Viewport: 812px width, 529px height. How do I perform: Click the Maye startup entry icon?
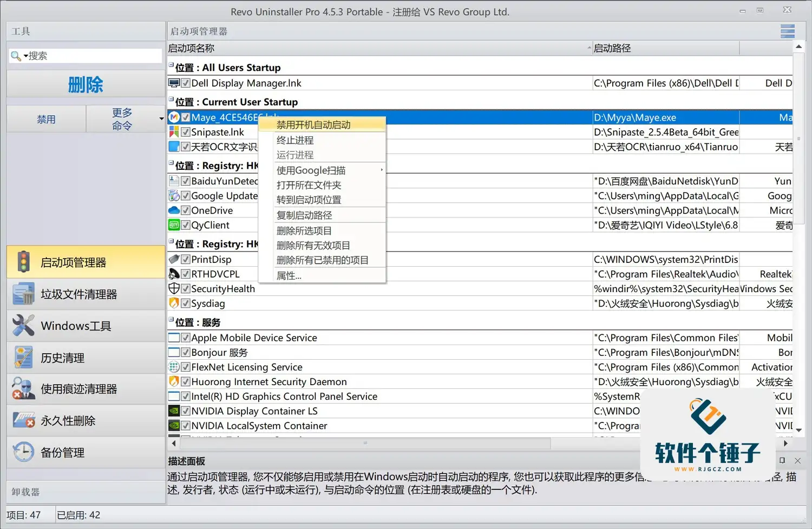click(174, 117)
